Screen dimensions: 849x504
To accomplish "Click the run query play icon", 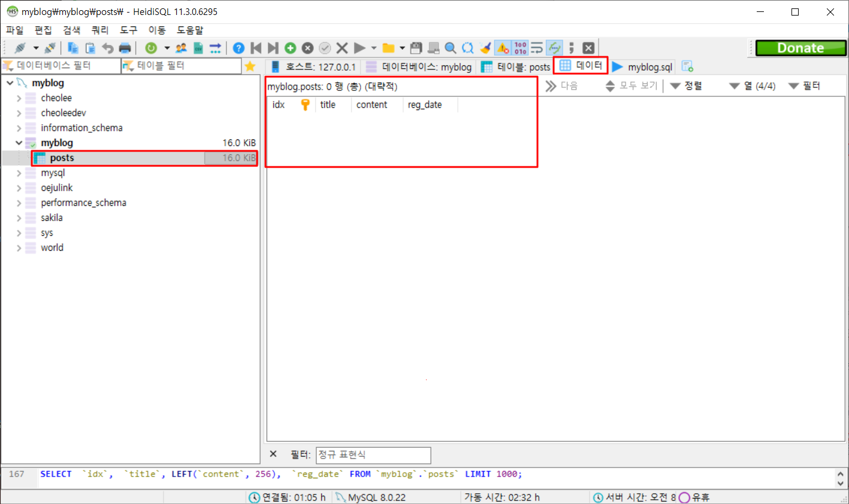I will [359, 48].
